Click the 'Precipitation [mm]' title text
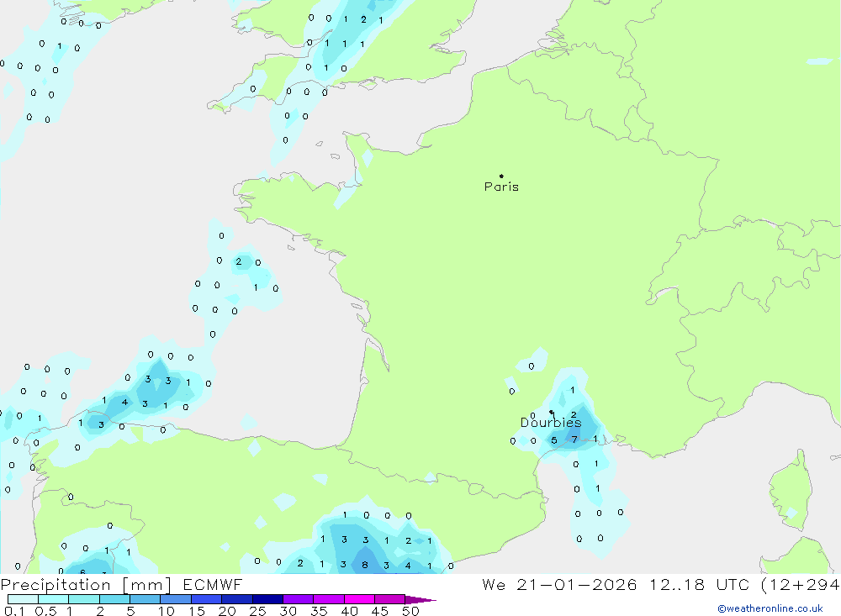 [86, 584]
